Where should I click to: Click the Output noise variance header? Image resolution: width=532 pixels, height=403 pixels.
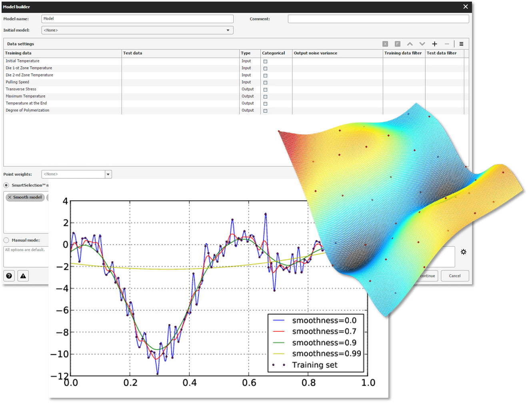[x=338, y=53]
